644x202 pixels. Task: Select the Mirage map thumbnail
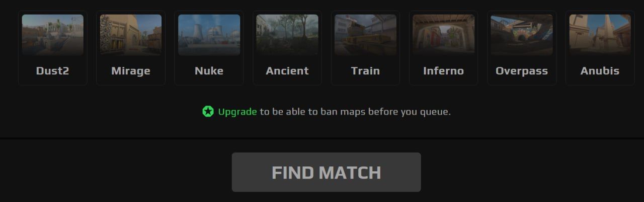[x=131, y=35]
